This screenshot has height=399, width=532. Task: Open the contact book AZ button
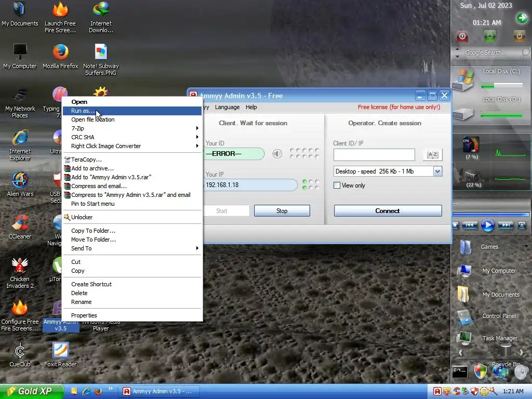[433, 155]
